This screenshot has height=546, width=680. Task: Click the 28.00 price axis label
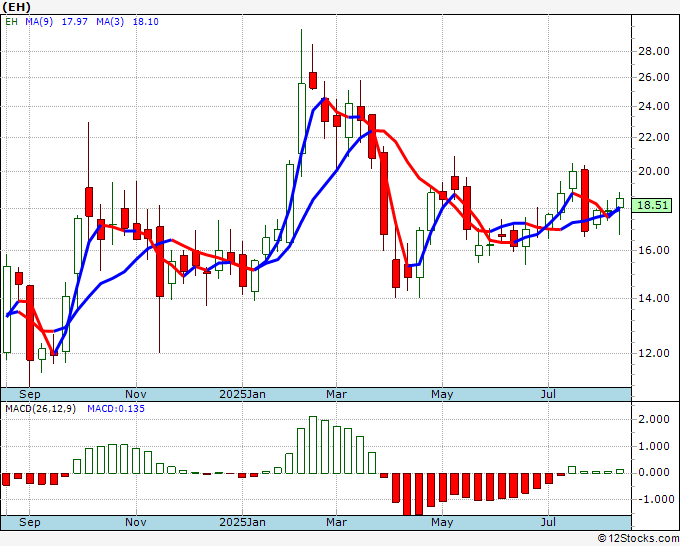[x=654, y=51]
